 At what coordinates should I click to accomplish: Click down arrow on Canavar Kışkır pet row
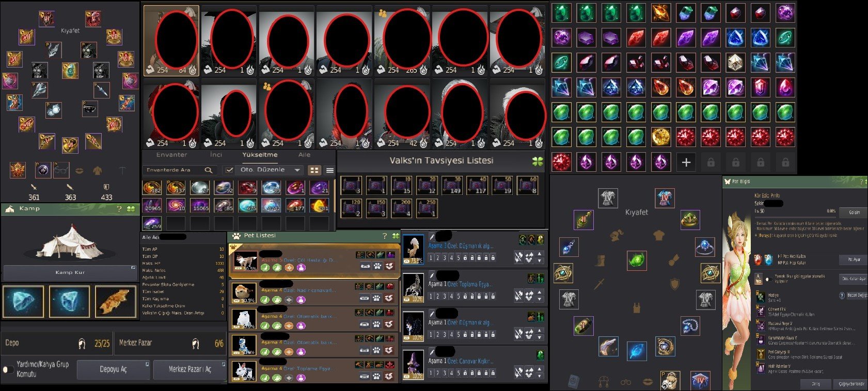point(540,374)
